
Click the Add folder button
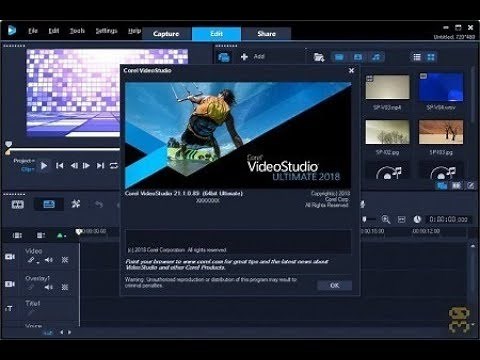click(252, 57)
